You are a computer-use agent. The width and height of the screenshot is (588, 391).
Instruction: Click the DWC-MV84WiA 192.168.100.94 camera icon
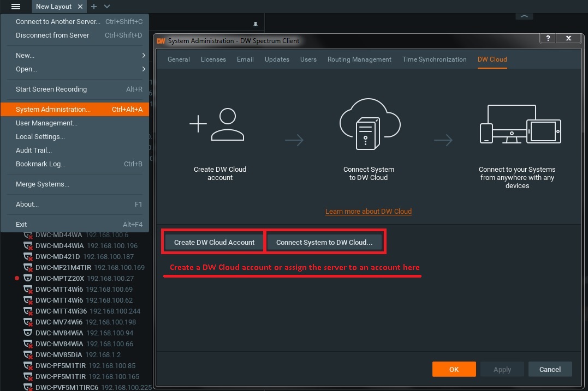click(x=28, y=333)
